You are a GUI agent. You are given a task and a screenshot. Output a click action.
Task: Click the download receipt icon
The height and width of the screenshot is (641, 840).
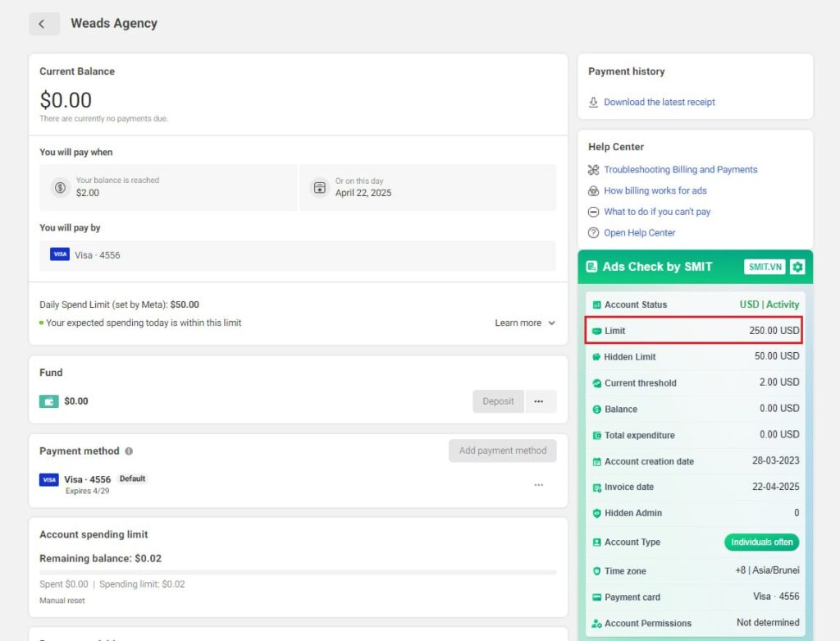[x=593, y=102]
